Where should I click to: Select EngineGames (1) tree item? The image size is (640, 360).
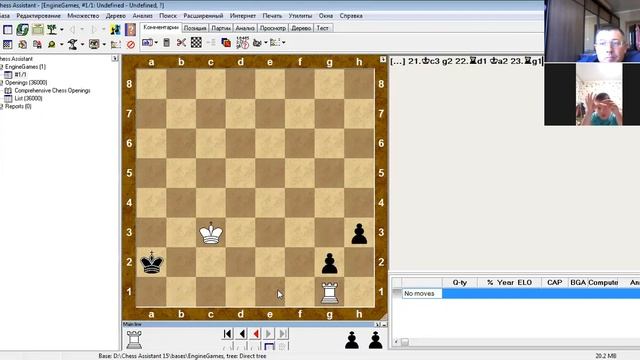point(25,67)
